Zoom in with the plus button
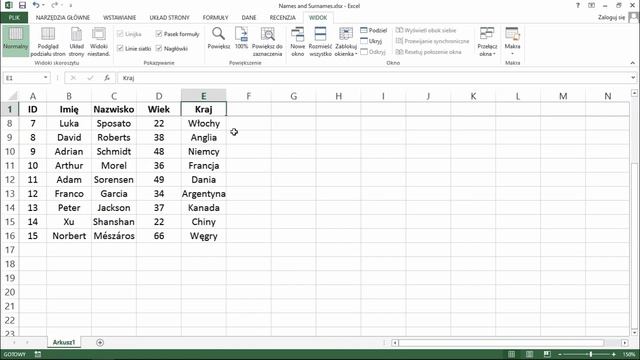This screenshot has width=640, height=360. [614, 354]
